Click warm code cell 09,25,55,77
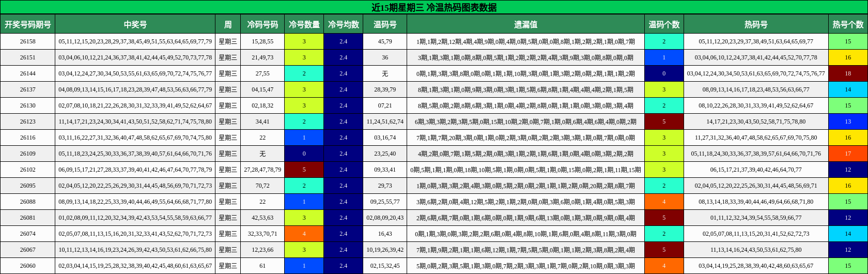 pyautogui.click(x=385, y=202)
